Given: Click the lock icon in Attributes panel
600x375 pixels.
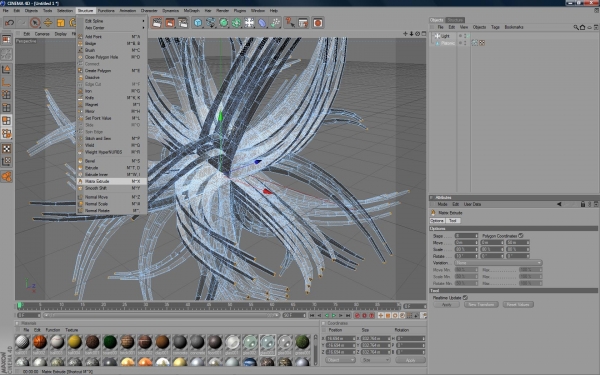Looking at the screenshot, I should [x=583, y=204].
